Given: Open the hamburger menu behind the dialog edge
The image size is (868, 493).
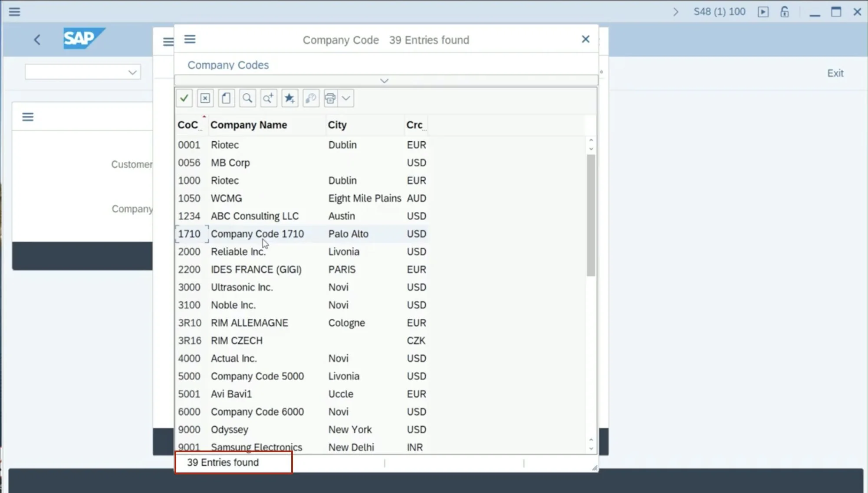Looking at the screenshot, I should click(x=168, y=42).
